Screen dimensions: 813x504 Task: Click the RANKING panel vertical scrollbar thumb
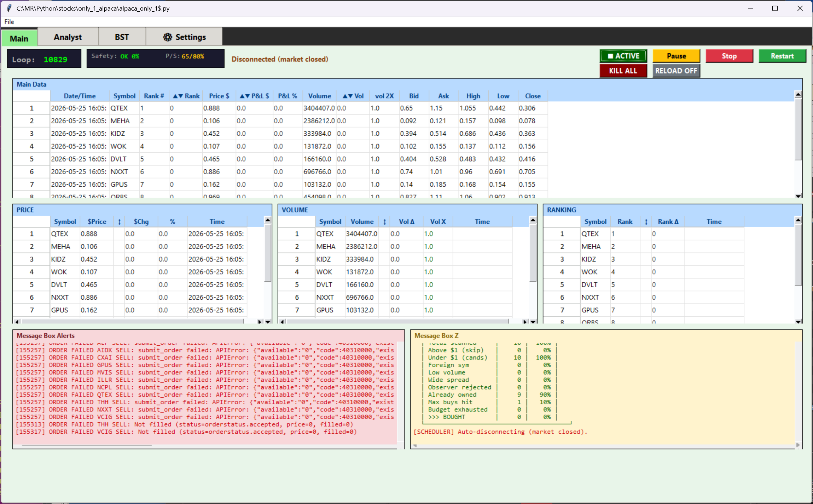798,255
